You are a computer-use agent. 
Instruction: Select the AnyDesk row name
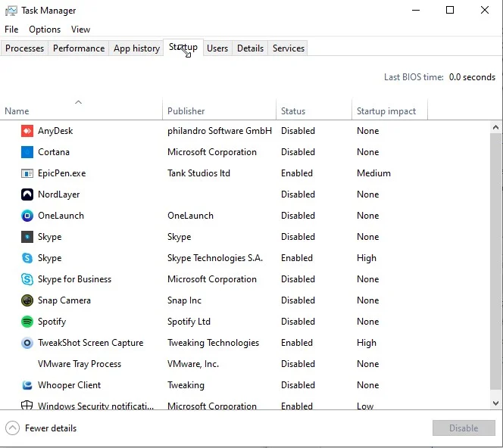[x=55, y=131]
